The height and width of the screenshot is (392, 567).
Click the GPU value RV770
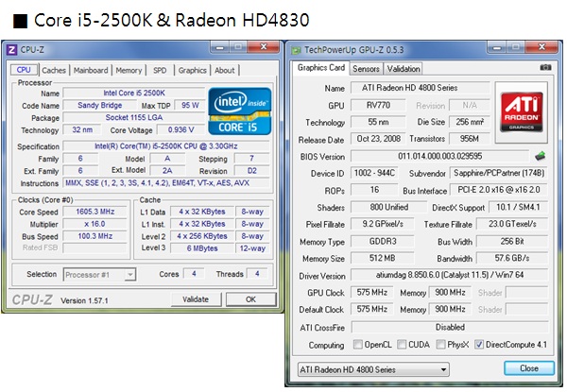[378, 105]
